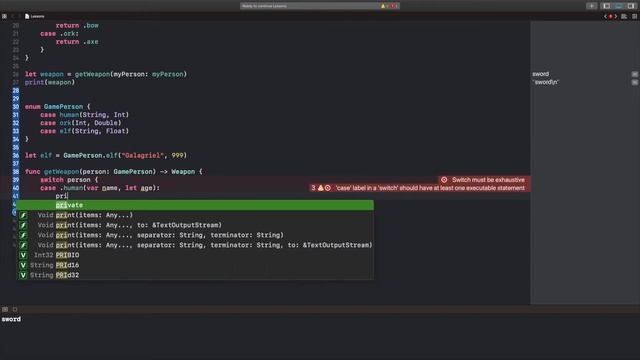Select the Int32 PRIBIO completion
Image resolution: width=640 pixels, height=360 pixels.
click(x=195, y=255)
